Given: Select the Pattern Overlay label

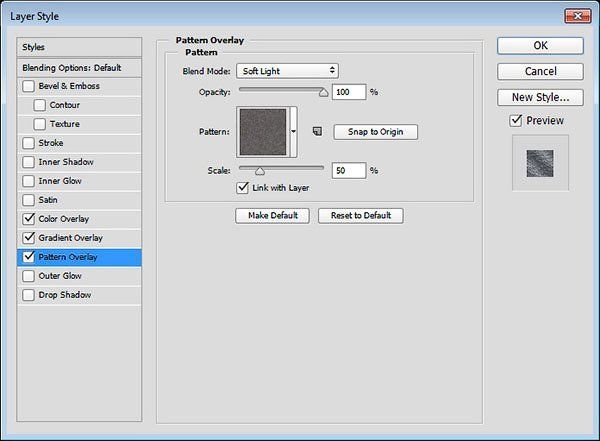Looking at the screenshot, I should 68,257.
